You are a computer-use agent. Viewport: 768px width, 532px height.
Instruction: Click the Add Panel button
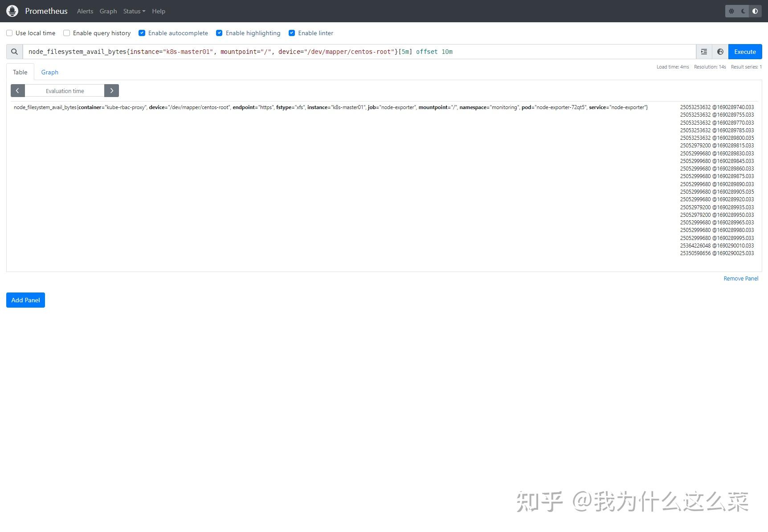click(x=25, y=300)
